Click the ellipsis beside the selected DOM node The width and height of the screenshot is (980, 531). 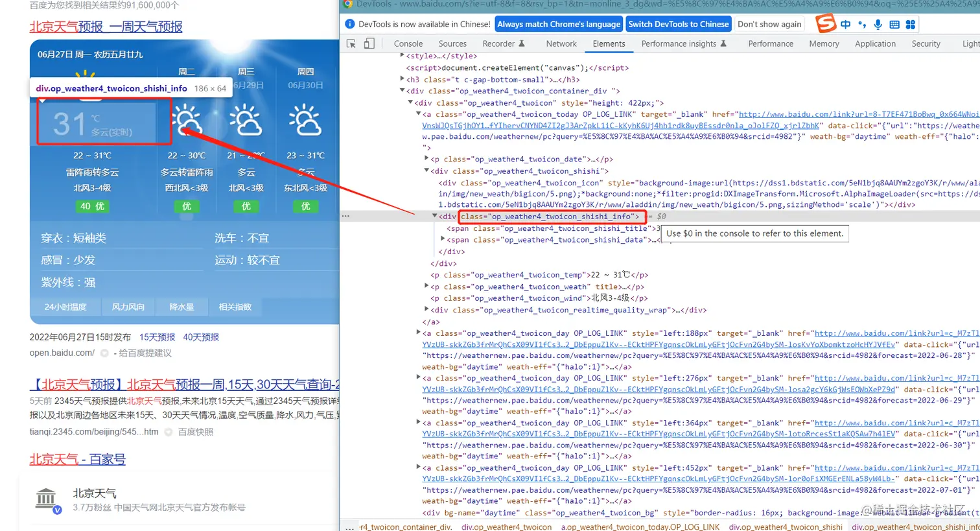(346, 216)
